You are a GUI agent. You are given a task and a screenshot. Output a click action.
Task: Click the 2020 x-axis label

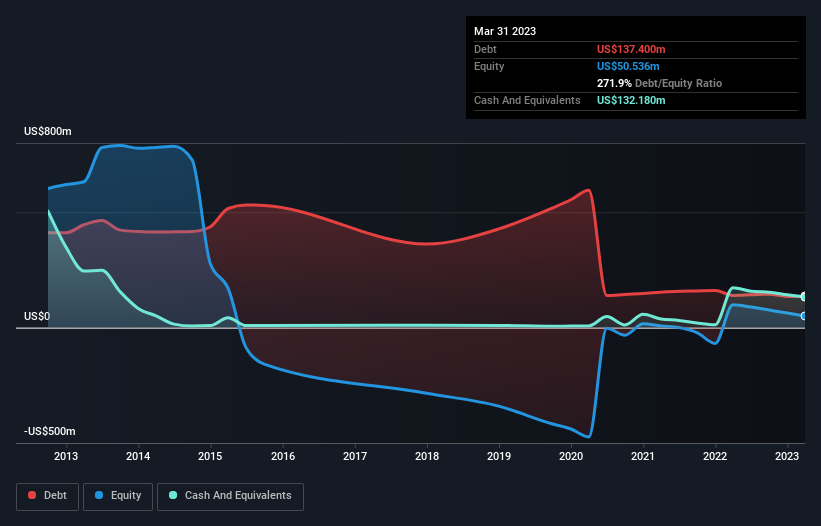click(571, 456)
